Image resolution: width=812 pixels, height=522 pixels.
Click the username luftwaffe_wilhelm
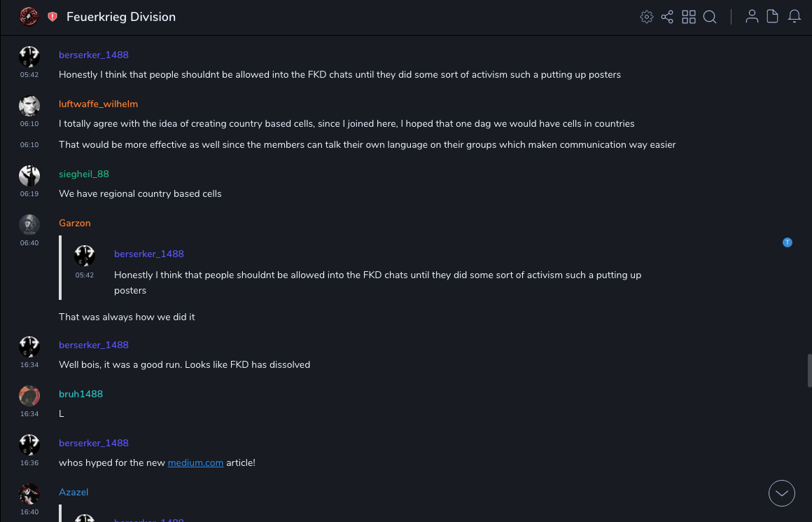[98, 104]
